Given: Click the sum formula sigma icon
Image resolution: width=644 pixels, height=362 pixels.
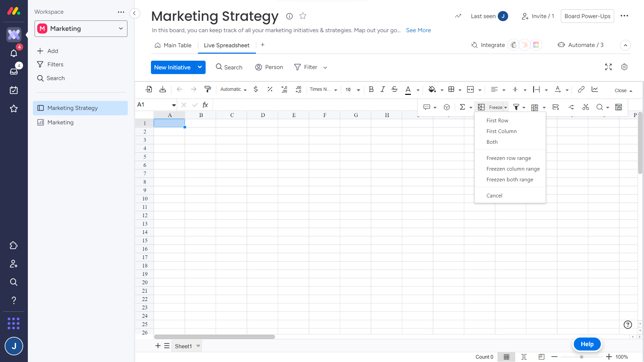Looking at the screenshot, I should point(462,107).
